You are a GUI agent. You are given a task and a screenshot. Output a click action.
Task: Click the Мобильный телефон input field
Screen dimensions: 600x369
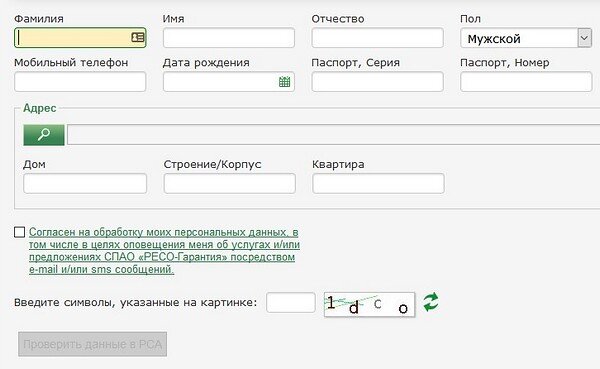coord(80,82)
